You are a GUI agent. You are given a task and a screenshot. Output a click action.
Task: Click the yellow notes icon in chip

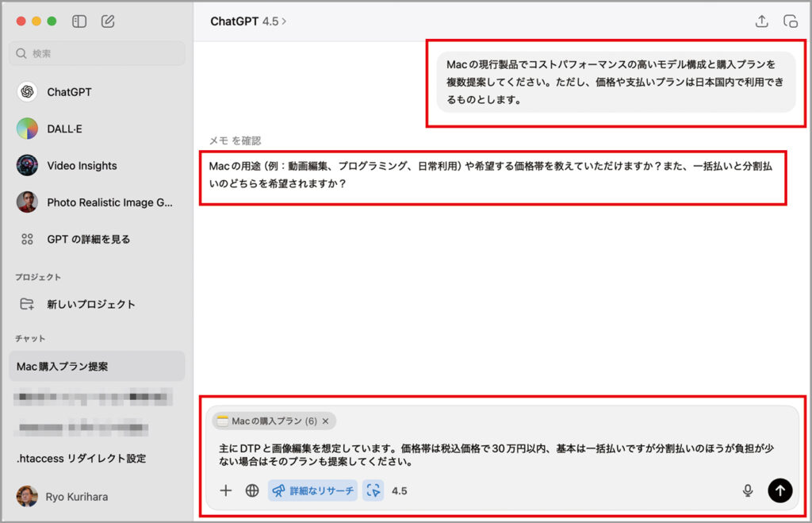223,421
